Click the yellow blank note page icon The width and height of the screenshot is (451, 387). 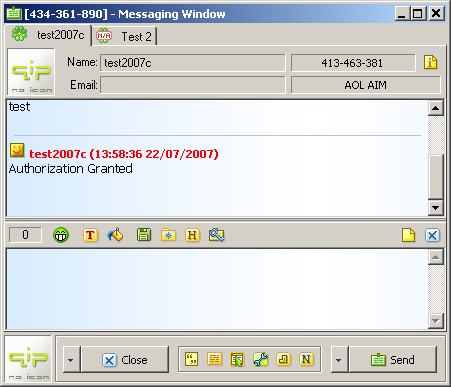click(408, 235)
